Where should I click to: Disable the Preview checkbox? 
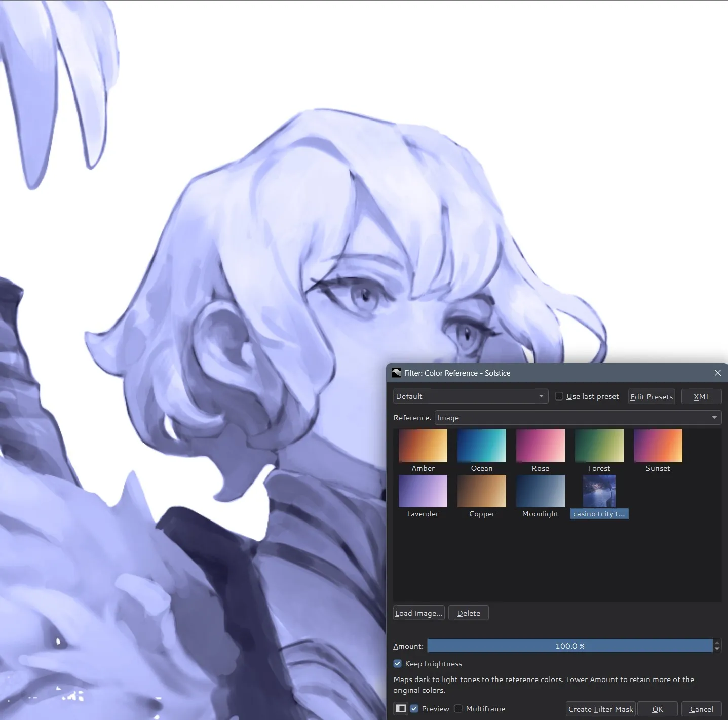[x=414, y=709]
